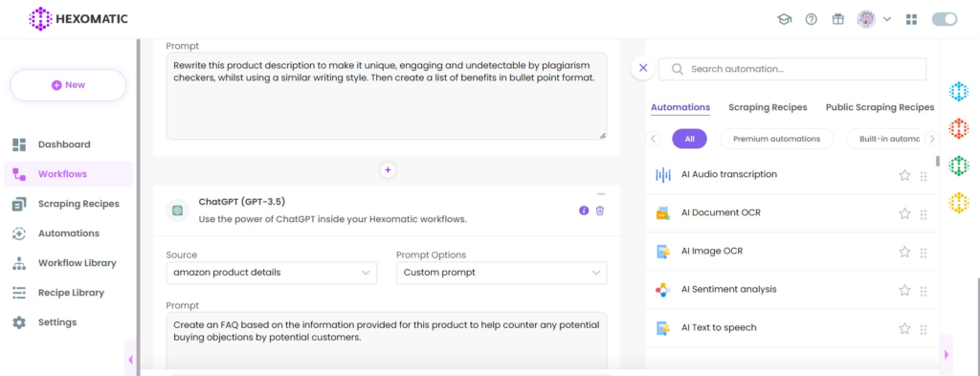The image size is (980, 376).
Task: Favorite AI Audio transcription with star
Action: point(904,175)
